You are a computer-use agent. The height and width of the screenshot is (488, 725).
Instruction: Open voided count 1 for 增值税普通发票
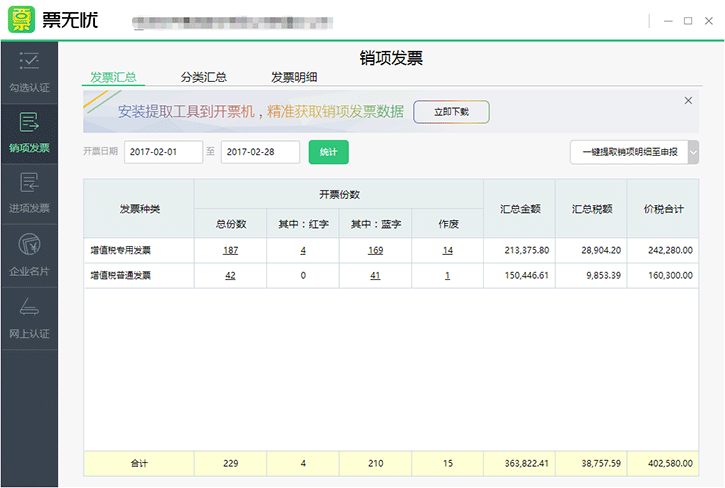[447, 275]
